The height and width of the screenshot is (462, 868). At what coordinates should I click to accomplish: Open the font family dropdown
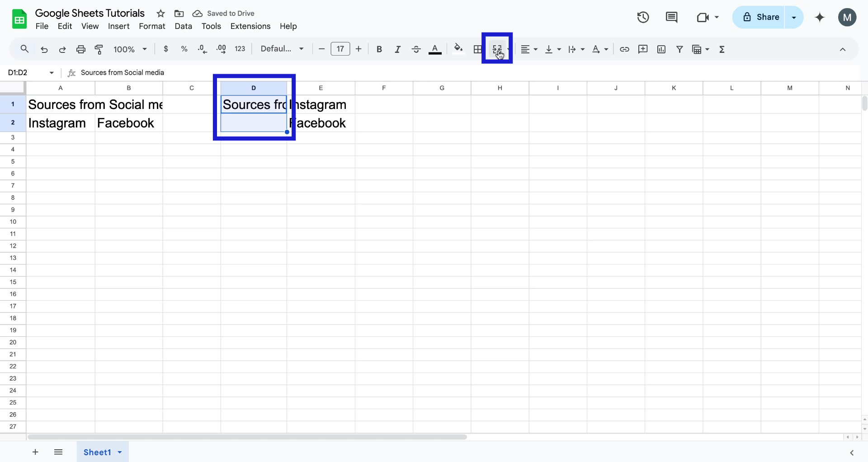[282, 49]
